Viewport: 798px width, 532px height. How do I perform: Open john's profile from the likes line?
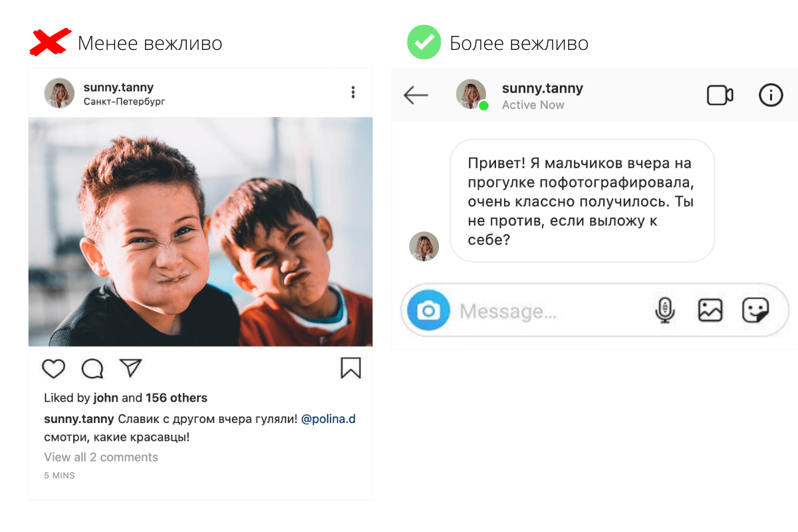click(x=106, y=398)
